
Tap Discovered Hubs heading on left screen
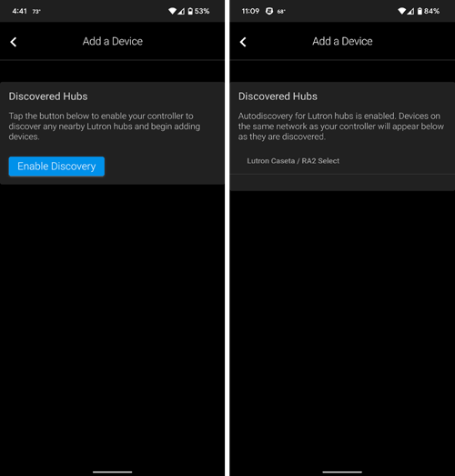[x=48, y=96]
